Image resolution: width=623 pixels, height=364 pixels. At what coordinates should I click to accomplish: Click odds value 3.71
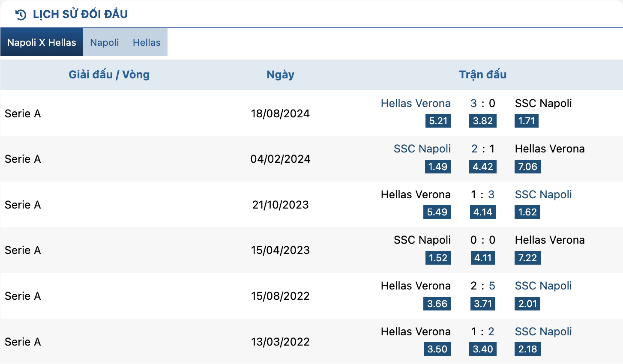(x=483, y=304)
